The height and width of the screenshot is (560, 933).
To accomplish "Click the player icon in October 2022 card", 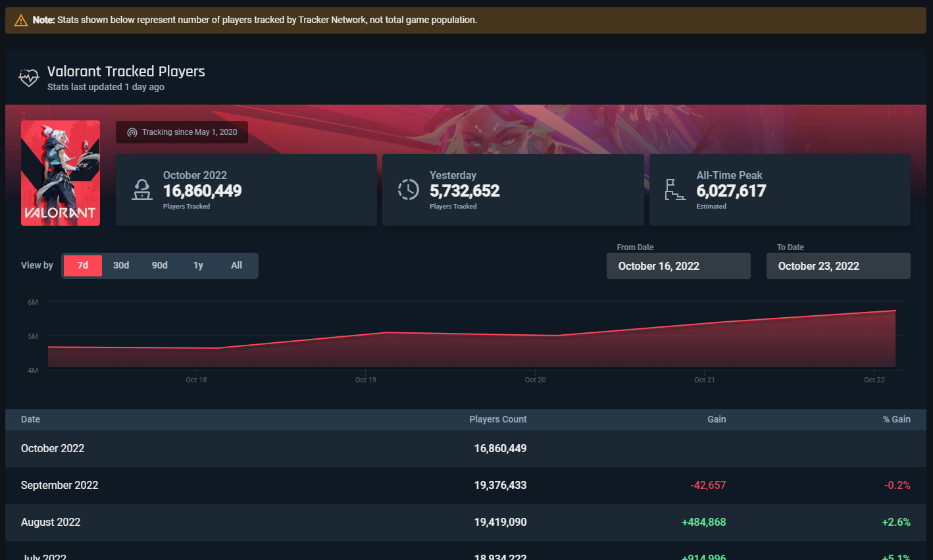I will coord(141,190).
